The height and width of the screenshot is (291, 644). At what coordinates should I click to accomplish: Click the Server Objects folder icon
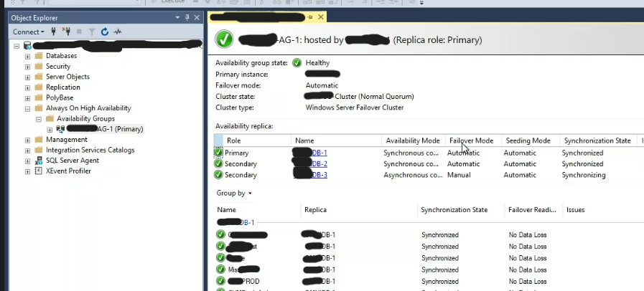click(x=39, y=77)
